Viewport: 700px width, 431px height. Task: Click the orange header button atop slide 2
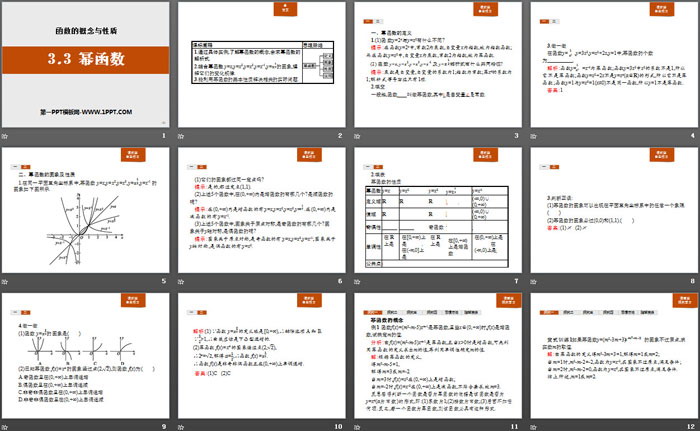pos(256,8)
